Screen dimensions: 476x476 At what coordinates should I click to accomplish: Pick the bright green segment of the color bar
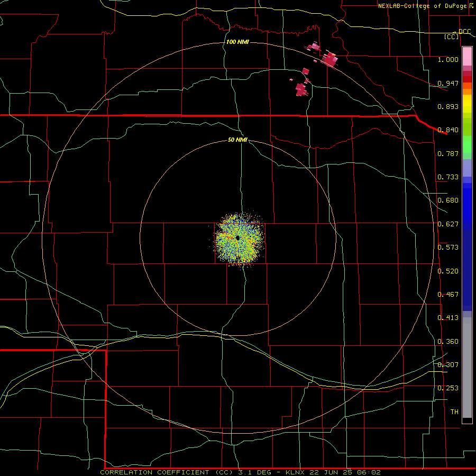tap(467, 144)
